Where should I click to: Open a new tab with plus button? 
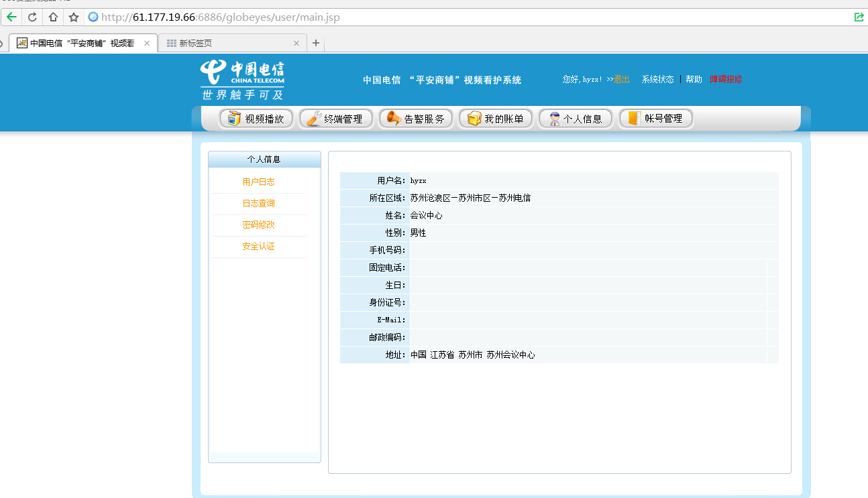[316, 43]
